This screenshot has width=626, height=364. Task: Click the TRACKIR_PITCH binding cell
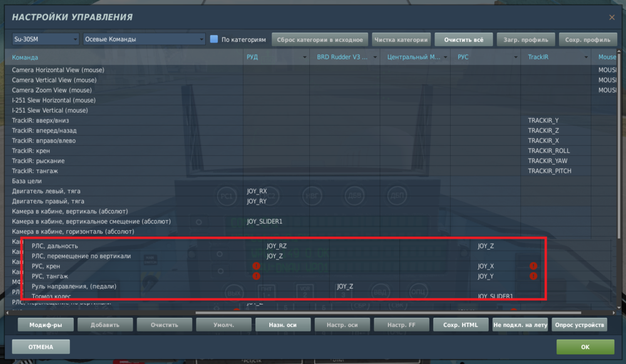click(x=556, y=171)
